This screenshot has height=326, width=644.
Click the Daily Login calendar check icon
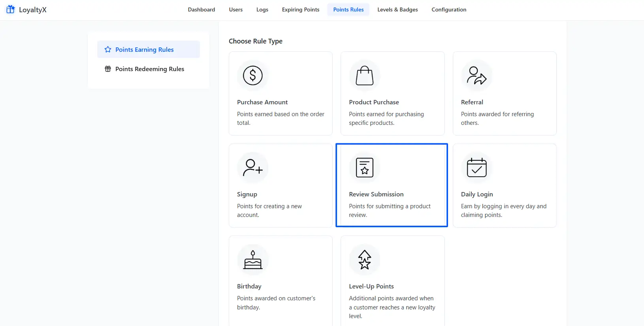coord(476,168)
